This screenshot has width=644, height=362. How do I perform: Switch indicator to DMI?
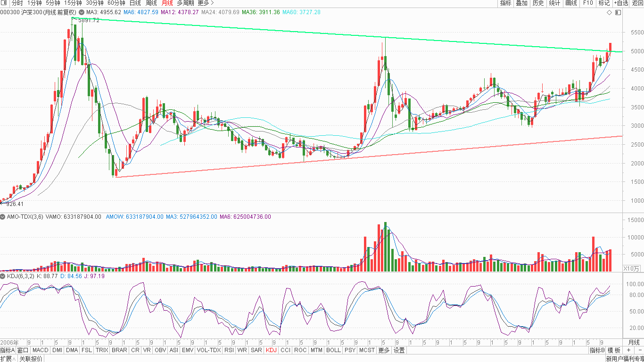point(57,350)
